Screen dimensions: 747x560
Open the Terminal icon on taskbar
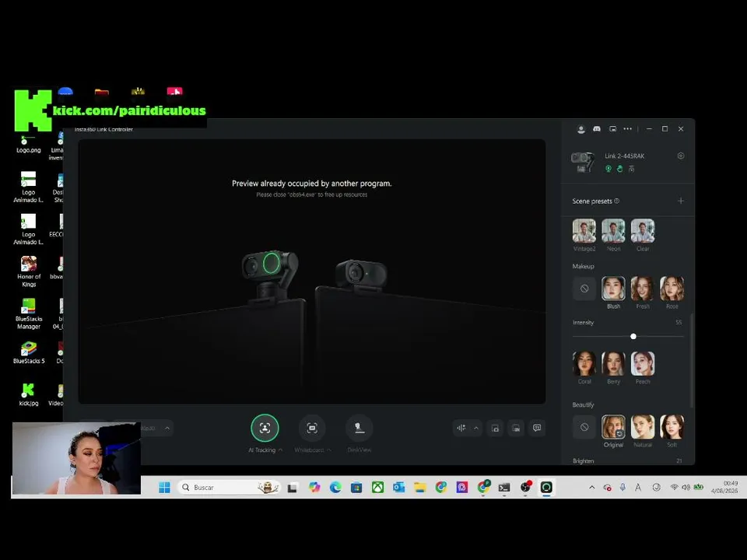tap(504, 487)
